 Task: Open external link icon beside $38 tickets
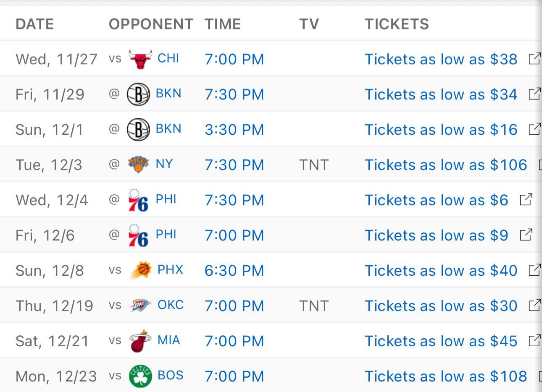(x=534, y=58)
